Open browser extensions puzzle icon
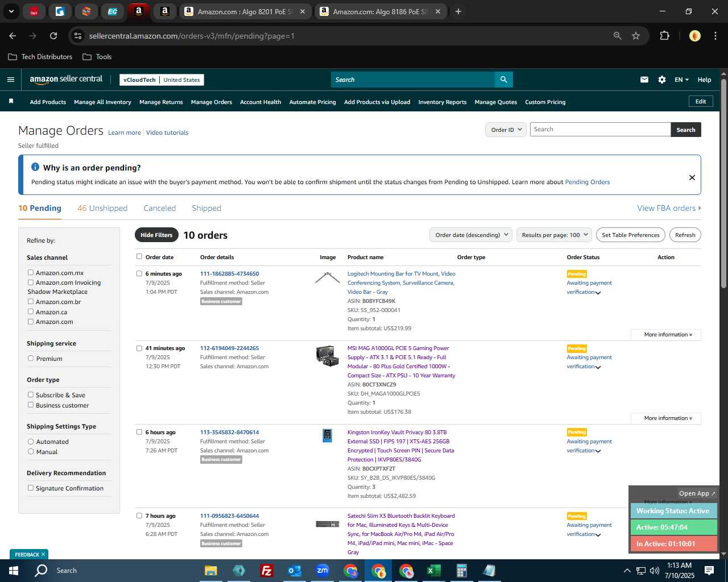728x582 pixels. coord(664,36)
